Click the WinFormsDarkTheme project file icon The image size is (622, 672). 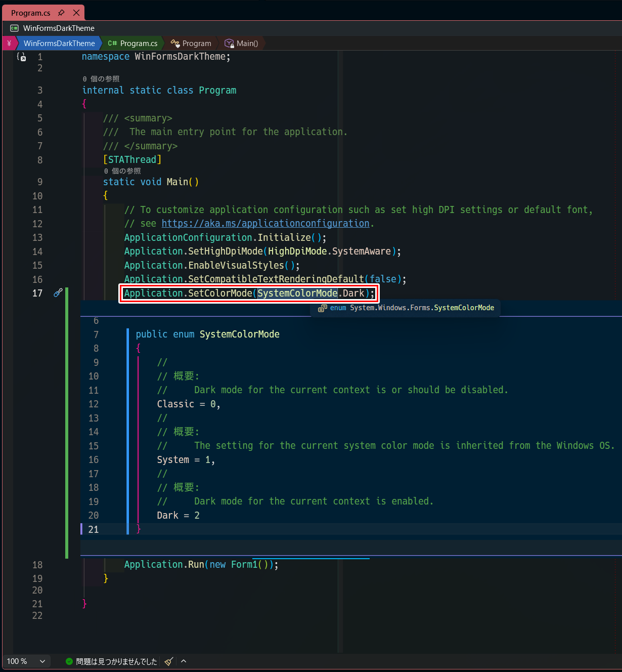(x=15, y=28)
